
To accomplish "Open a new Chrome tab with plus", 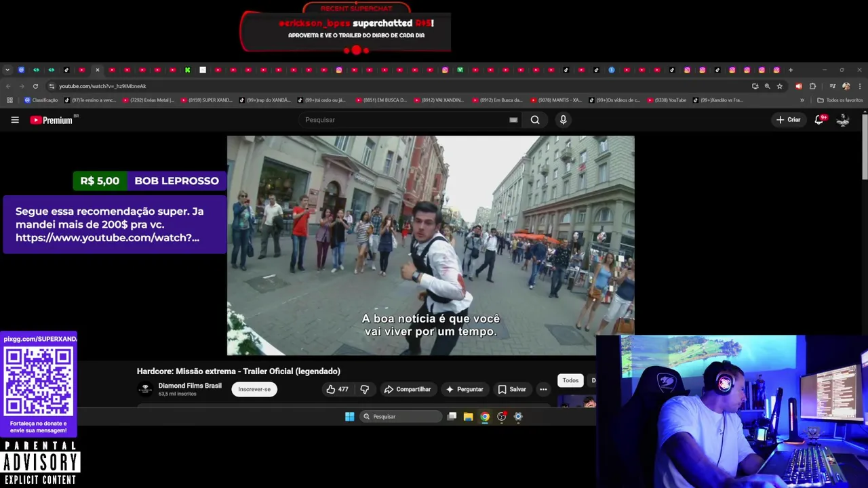I will 791,70.
